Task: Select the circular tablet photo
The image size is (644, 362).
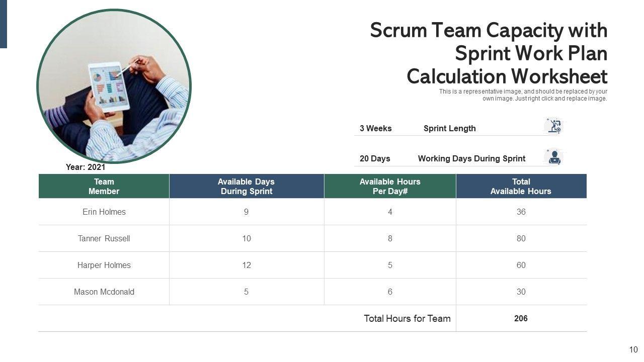Action: click(x=114, y=86)
